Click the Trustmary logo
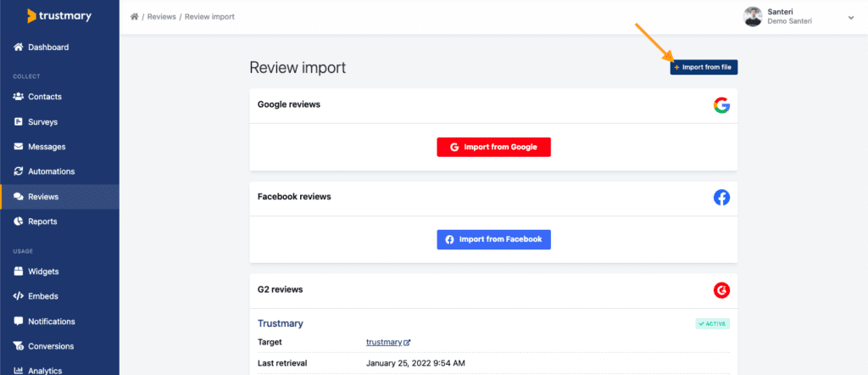 click(x=59, y=16)
